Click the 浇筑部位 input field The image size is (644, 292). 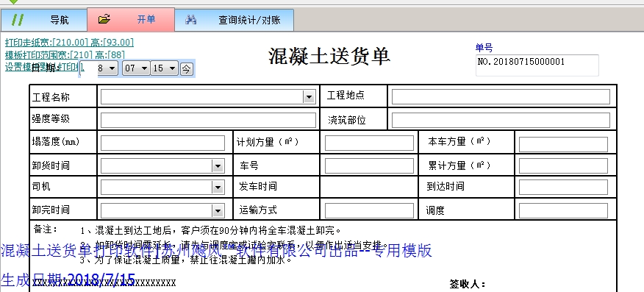501,121
